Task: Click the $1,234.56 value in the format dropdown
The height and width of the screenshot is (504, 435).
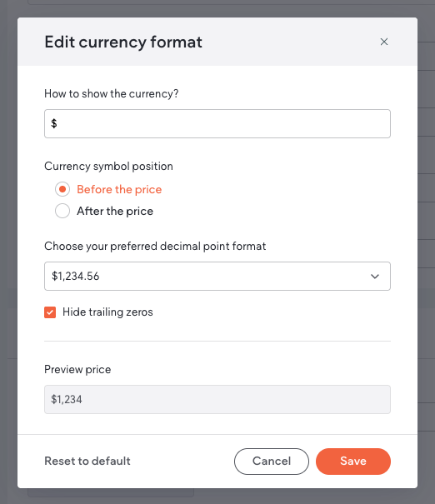Action: (x=76, y=276)
